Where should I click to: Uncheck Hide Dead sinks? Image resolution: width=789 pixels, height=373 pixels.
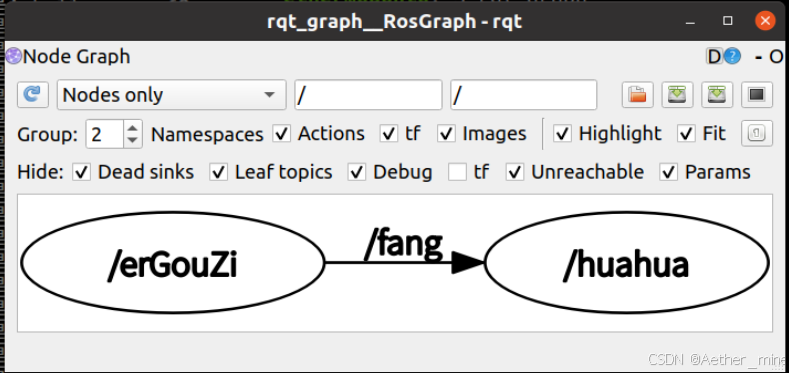coord(82,173)
